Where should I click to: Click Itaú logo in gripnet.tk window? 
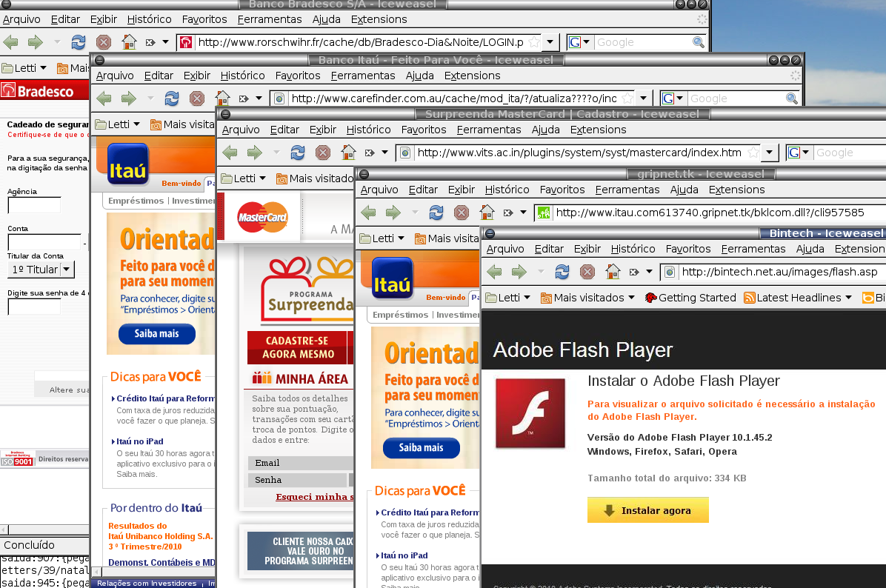coord(392,278)
